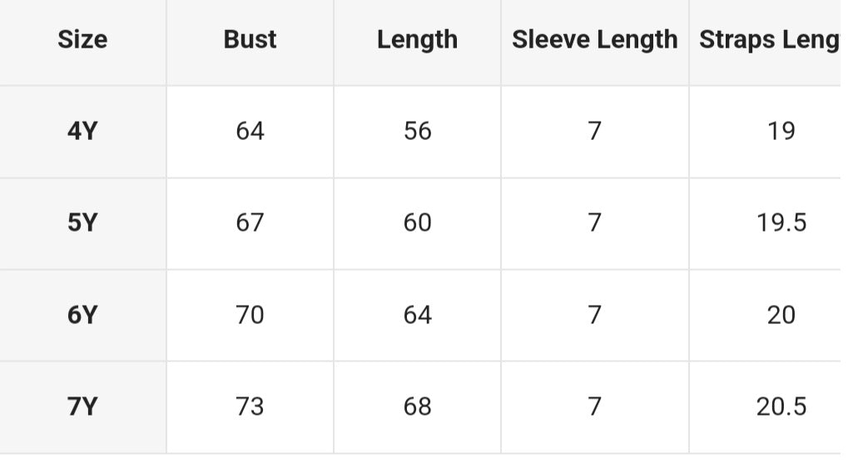868x464 pixels.
Task: Click the 5Y size row label
Action: (82, 223)
